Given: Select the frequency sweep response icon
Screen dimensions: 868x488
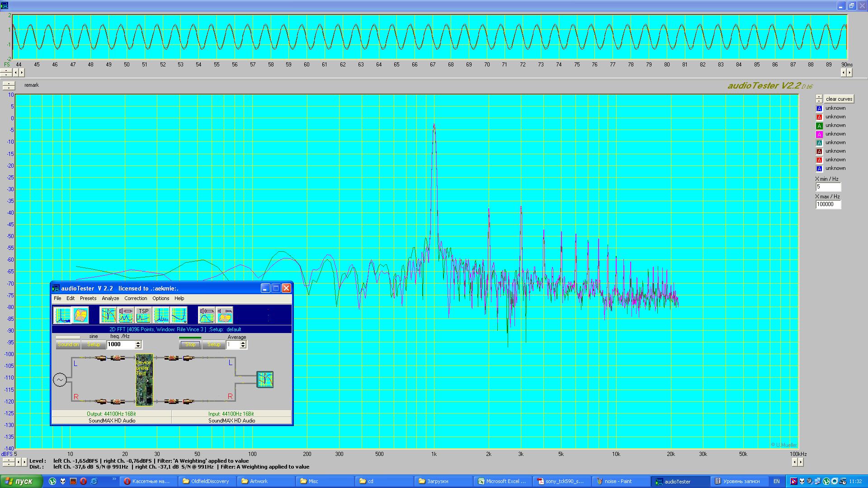Looking at the screenshot, I should point(108,315).
